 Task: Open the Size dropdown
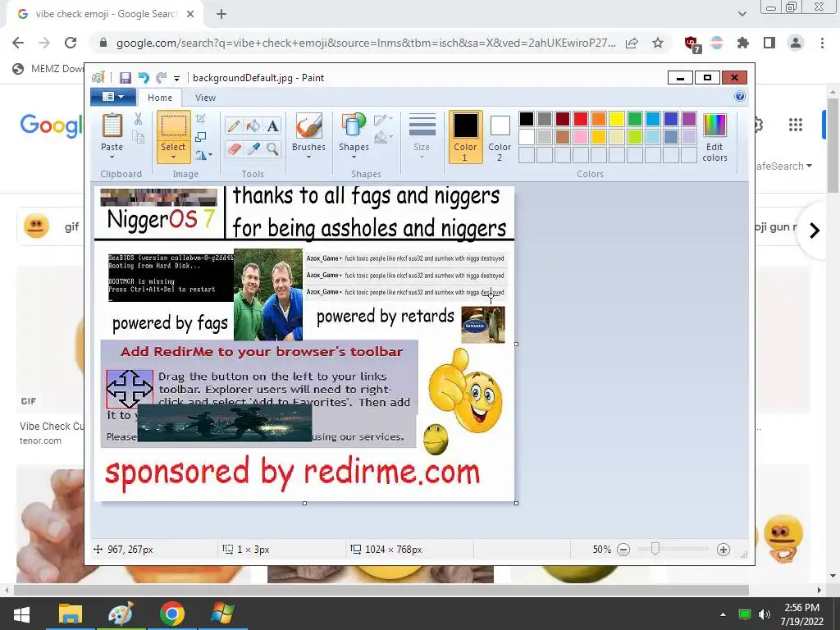pos(422,137)
